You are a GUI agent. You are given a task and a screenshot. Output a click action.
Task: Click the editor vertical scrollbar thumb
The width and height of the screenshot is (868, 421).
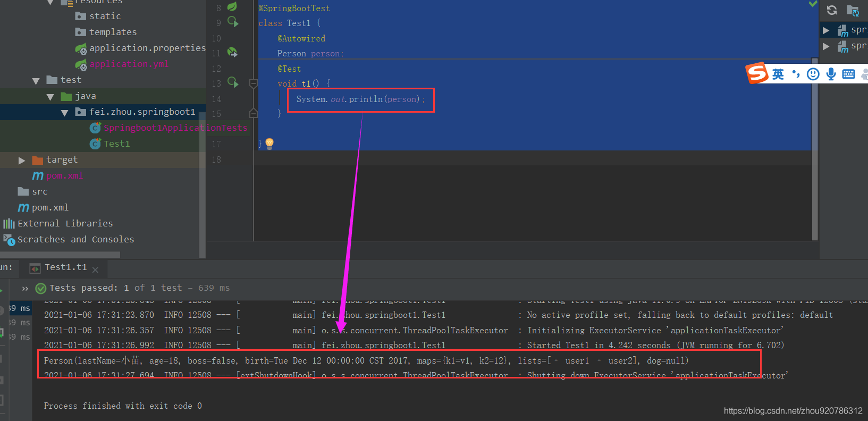click(815, 149)
